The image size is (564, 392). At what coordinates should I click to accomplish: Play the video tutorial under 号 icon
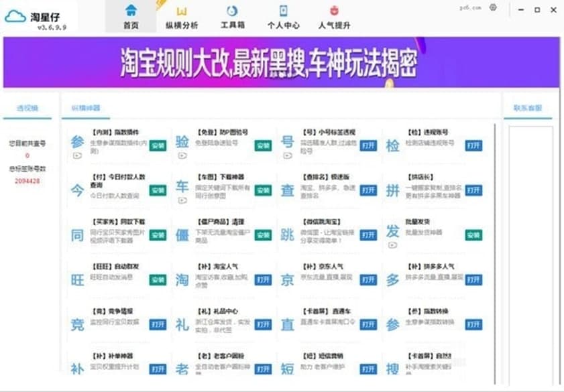[288, 155]
